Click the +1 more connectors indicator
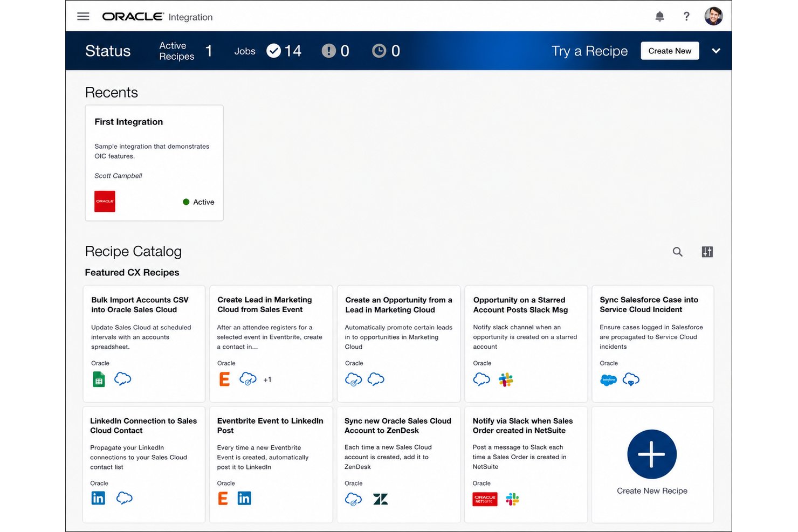Viewport: 798px width, 532px height. pyautogui.click(x=267, y=380)
